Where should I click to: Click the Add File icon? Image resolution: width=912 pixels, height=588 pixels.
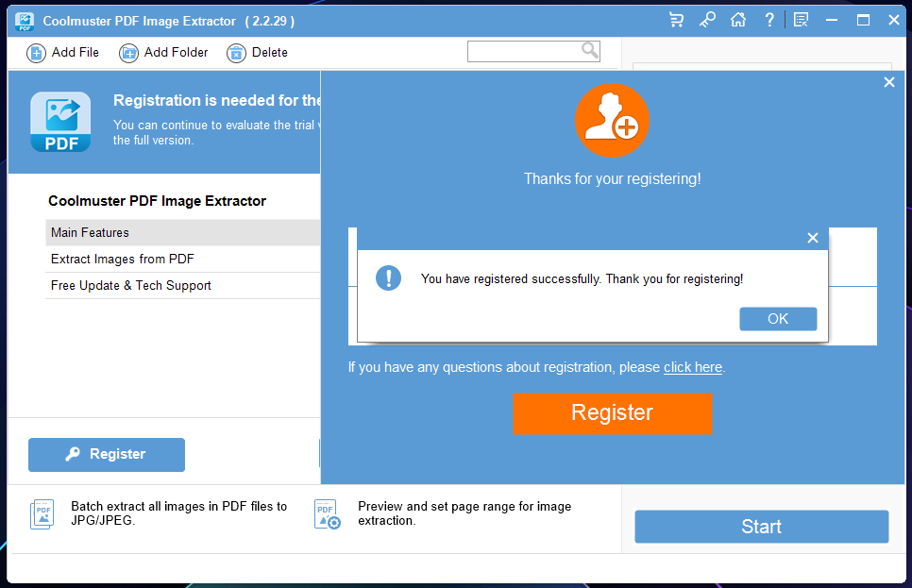coord(36,53)
